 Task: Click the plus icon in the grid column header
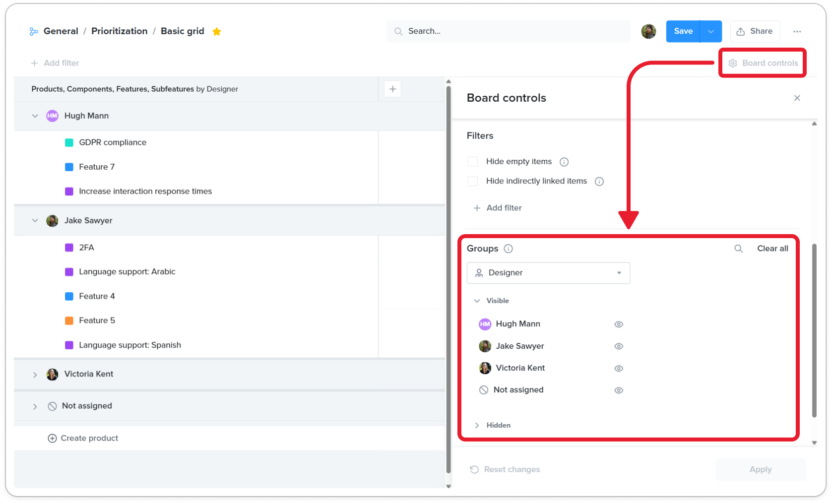[x=392, y=89]
